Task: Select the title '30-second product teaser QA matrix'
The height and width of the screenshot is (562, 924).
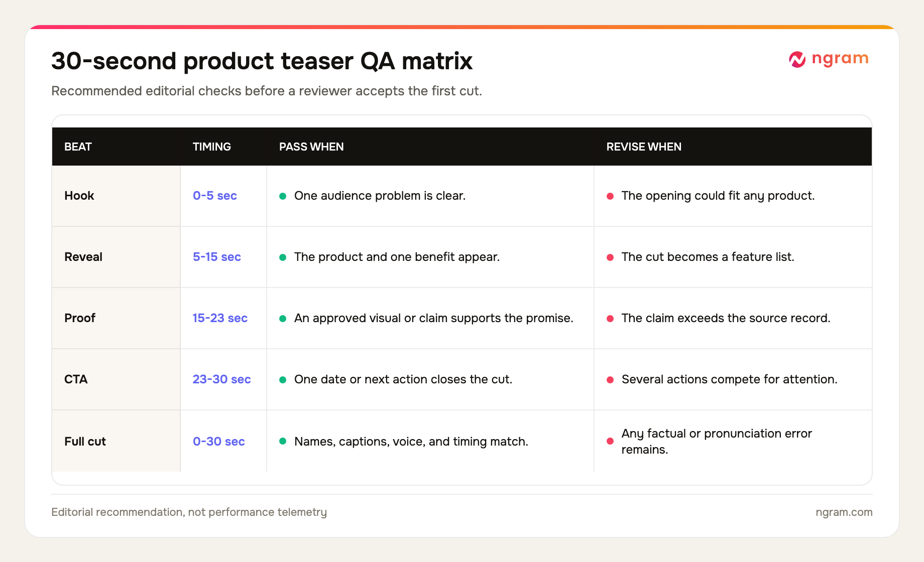Action: point(262,61)
